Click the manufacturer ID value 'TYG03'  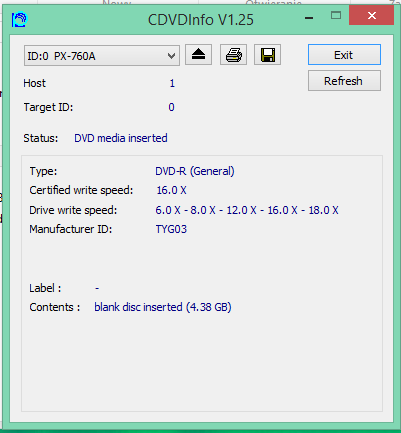[171, 229]
